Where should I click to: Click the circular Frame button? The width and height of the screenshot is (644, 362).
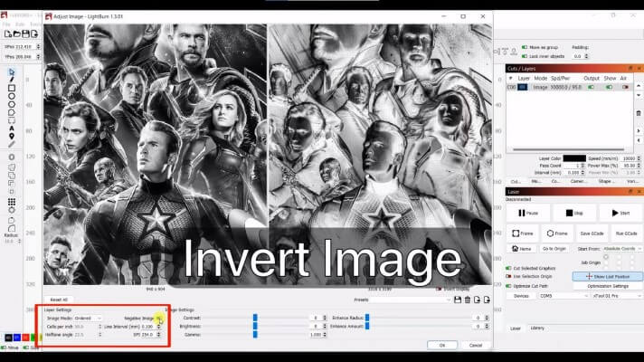coord(558,233)
